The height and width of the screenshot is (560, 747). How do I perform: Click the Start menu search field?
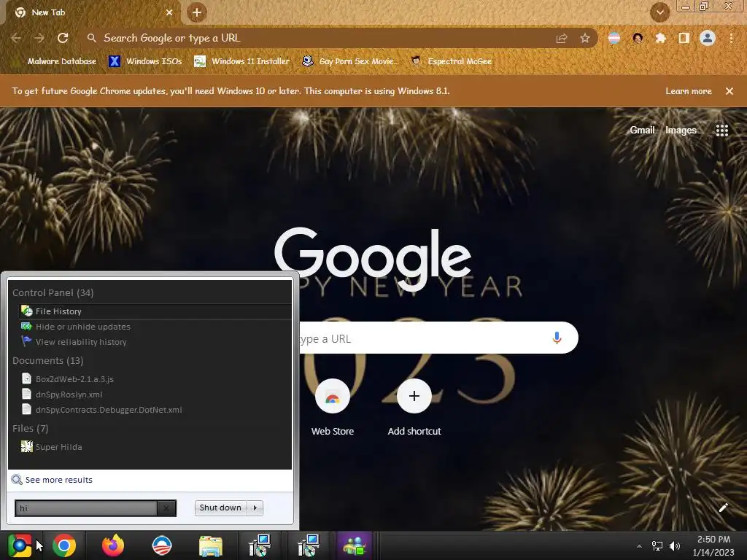86,508
